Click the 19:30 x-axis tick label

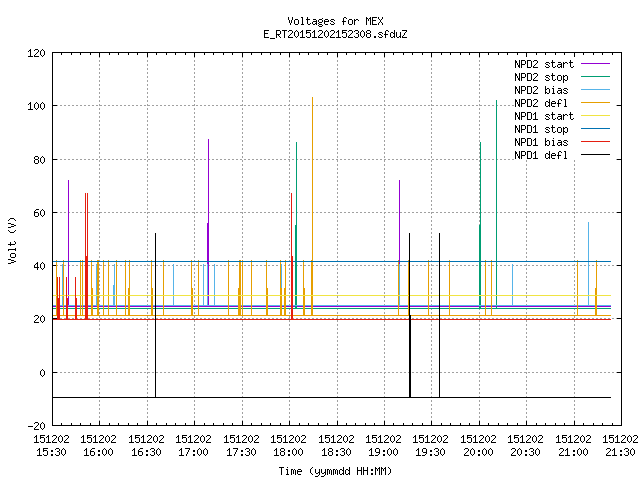(431, 452)
